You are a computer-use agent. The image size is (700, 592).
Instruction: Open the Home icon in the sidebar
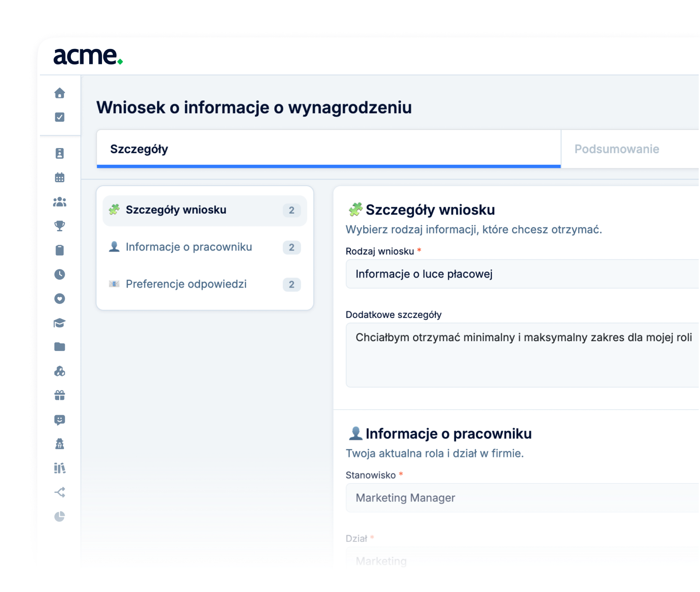pyautogui.click(x=60, y=93)
